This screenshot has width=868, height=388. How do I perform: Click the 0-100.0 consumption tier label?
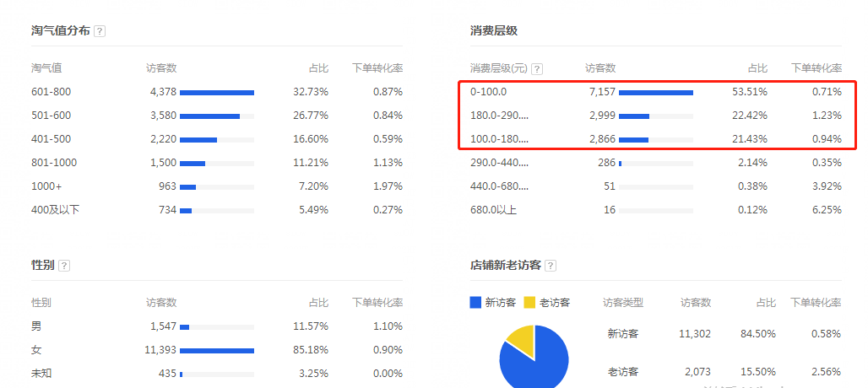tap(488, 92)
